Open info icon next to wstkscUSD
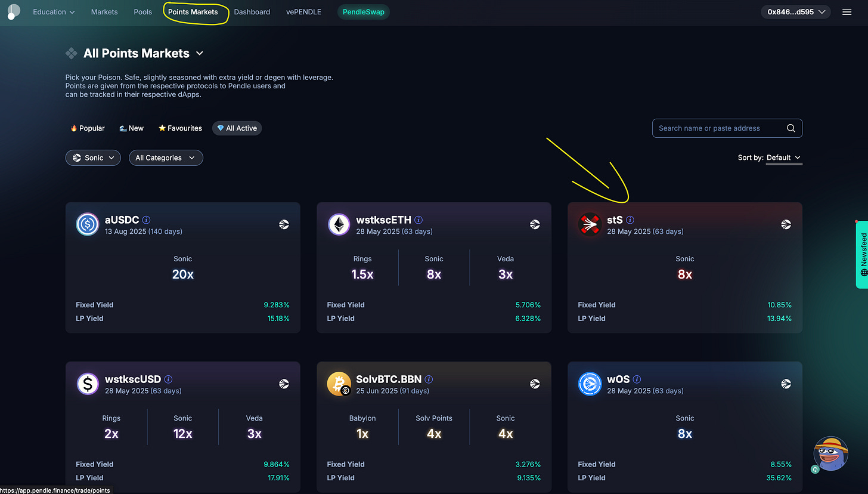 (168, 379)
